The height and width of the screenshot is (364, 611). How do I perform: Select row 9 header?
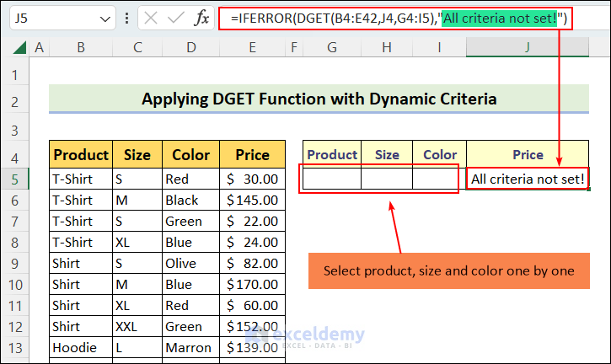15,264
